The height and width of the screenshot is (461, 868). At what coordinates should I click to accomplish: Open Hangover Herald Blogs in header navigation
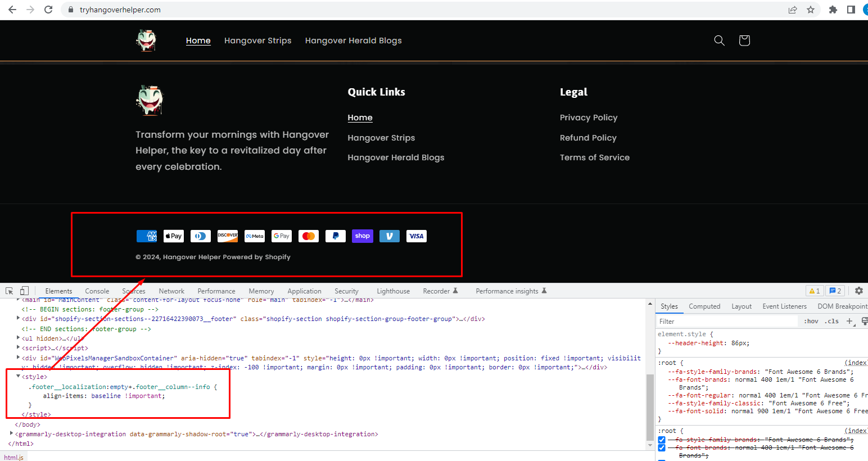[x=354, y=40]
